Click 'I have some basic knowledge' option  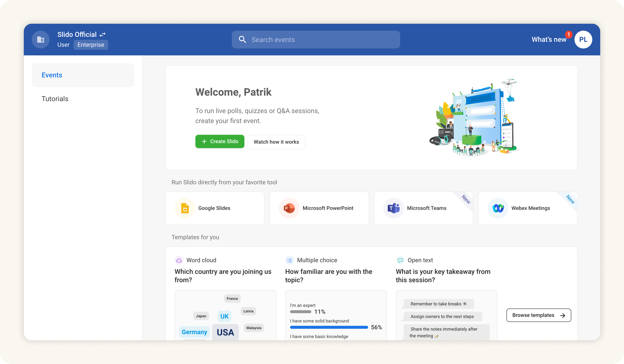(x=319, y=337)
